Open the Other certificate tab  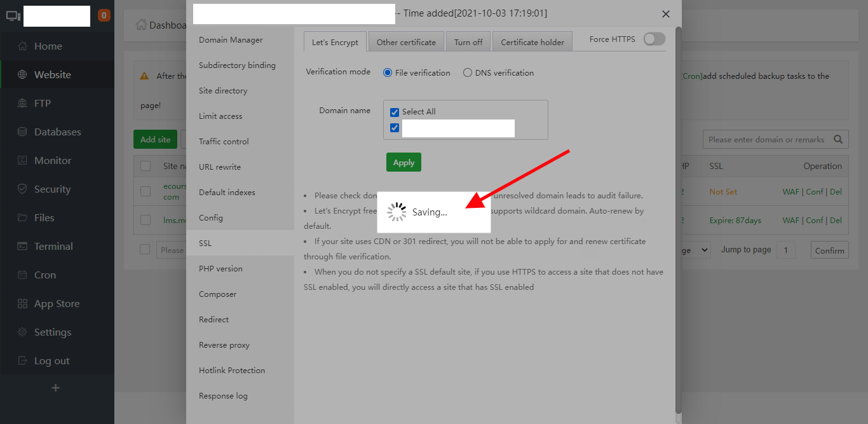[406, 42]
